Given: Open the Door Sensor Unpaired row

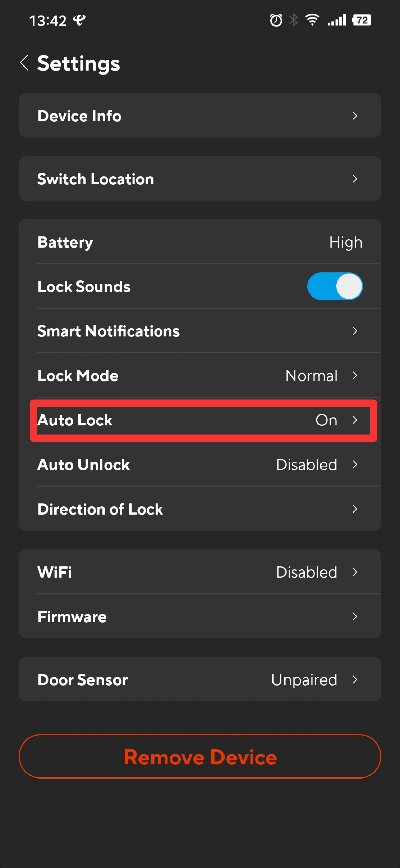Looking at the screenshot, I should [200, 679].
